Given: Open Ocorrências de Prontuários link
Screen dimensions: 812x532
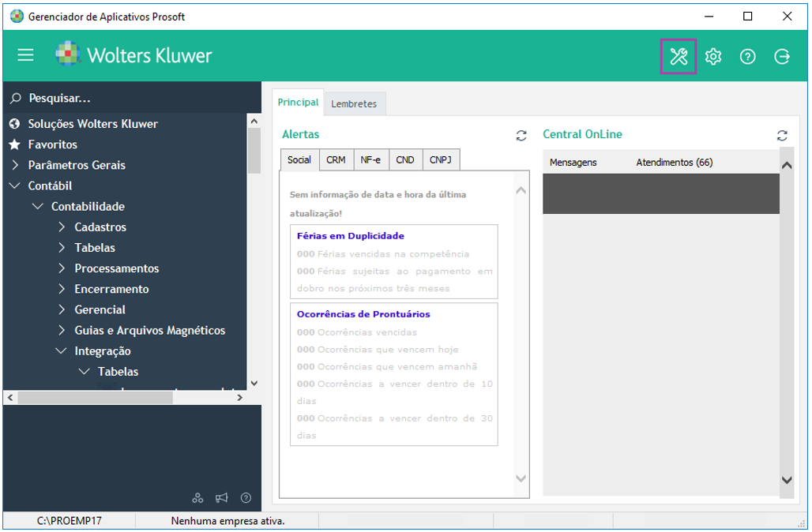Looking at the screenshot, I should (363, 314).
